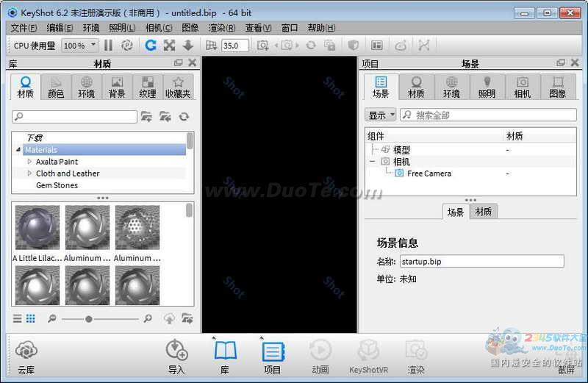Open project 照明 tab
The height and width of the screenshot is (383, 588).
pos(487,87)
